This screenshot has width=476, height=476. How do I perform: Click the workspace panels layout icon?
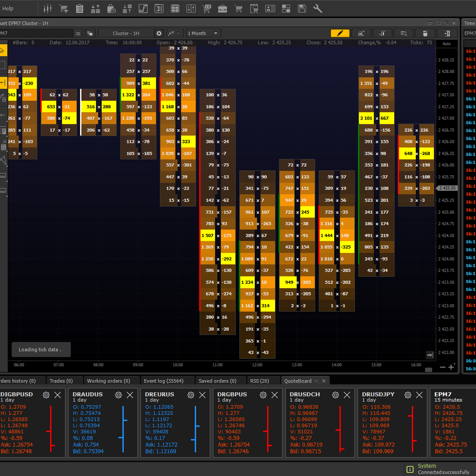click(286, 9)
